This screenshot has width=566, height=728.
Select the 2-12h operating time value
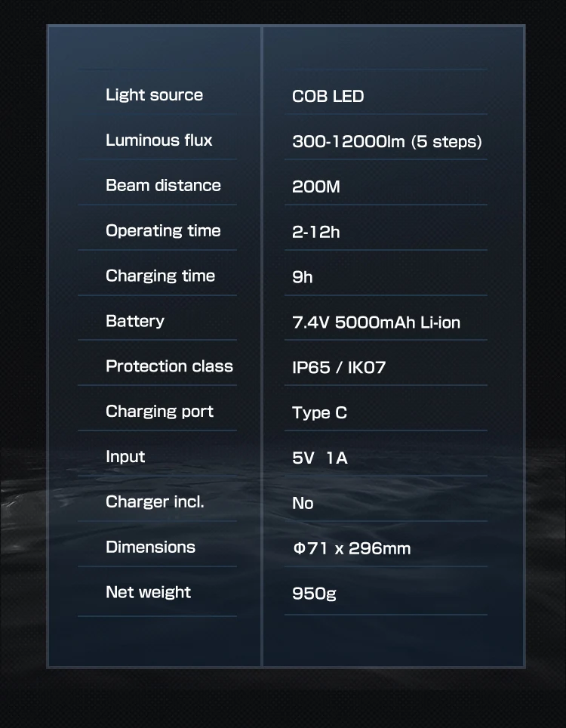click(x=316, y=232)
